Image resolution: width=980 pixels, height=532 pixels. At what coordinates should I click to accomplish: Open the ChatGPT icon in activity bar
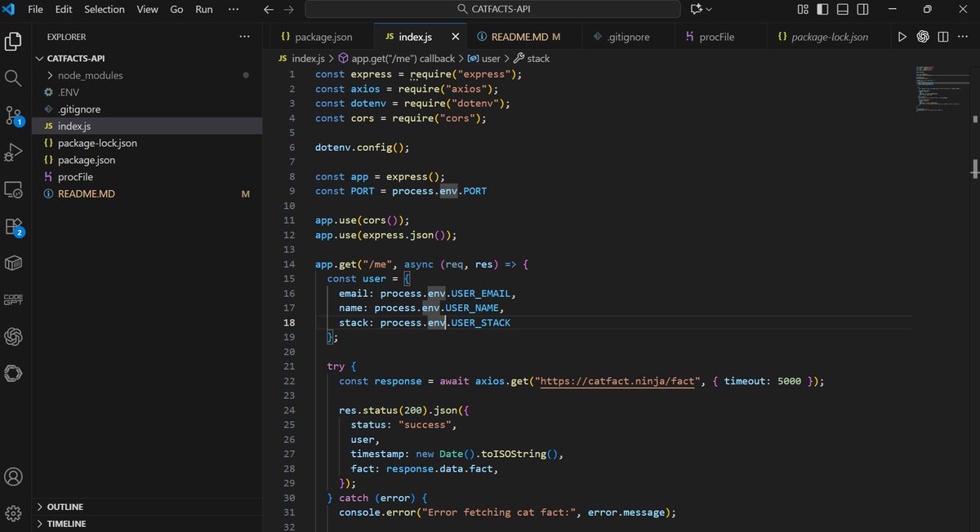coord(13,336)
